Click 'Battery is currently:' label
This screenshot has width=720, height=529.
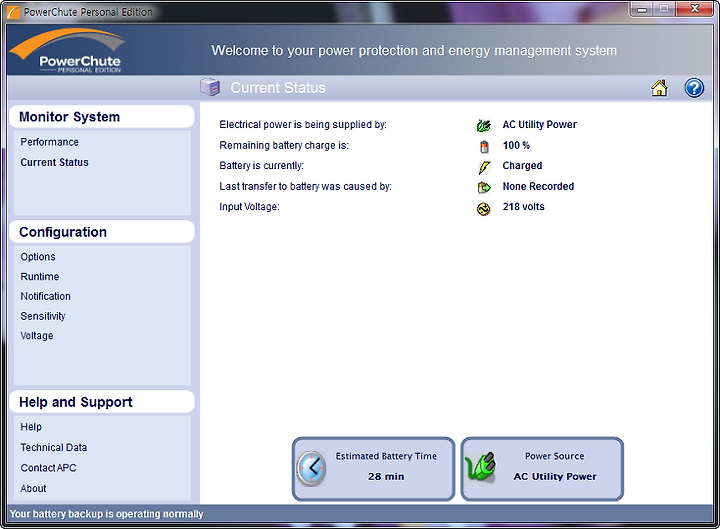(x=261, y=165)
